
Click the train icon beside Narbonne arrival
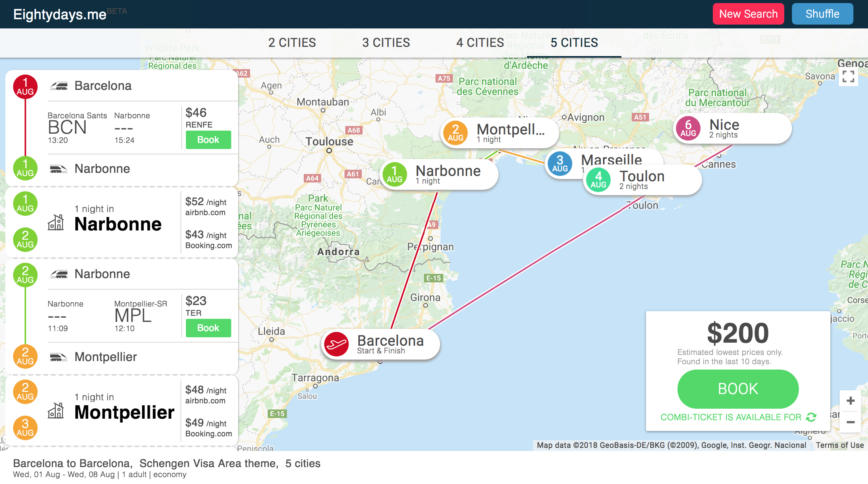pyautogui.click(x=58, y=169)
